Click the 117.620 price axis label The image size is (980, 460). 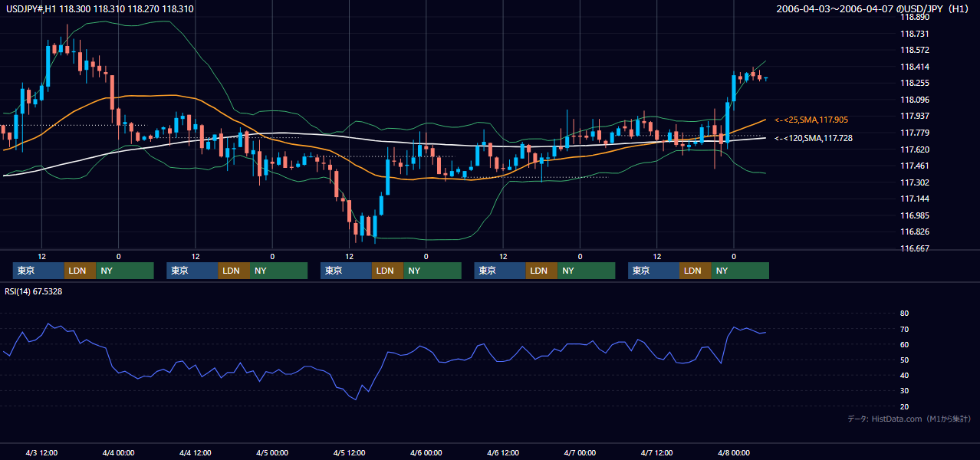(x=914, y=149)
